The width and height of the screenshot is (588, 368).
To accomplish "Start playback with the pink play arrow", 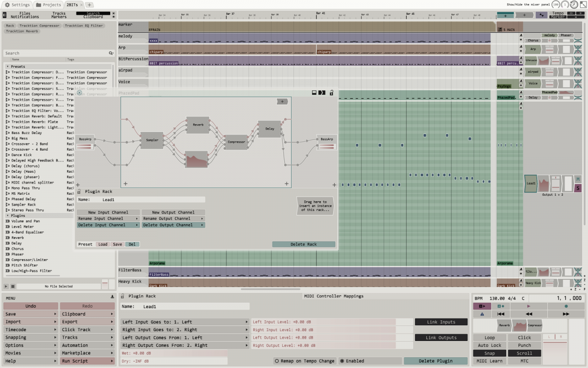I will [x=528, y=306].
